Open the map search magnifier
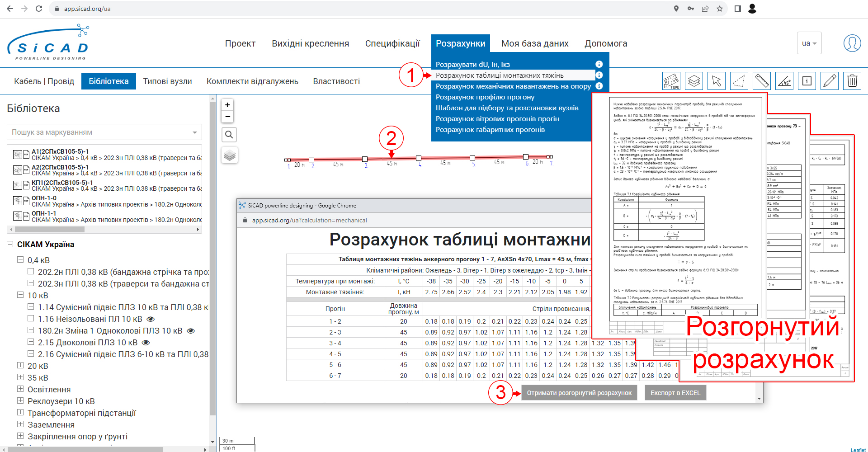This screenshot has height=452, width=868. tap(229, 135)
